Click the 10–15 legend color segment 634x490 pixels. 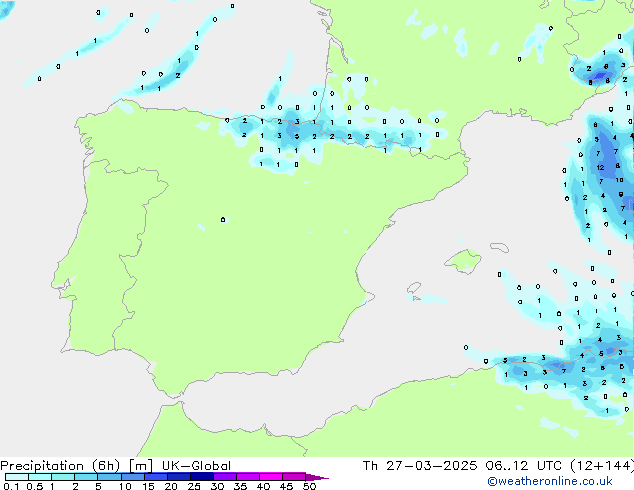132,477
